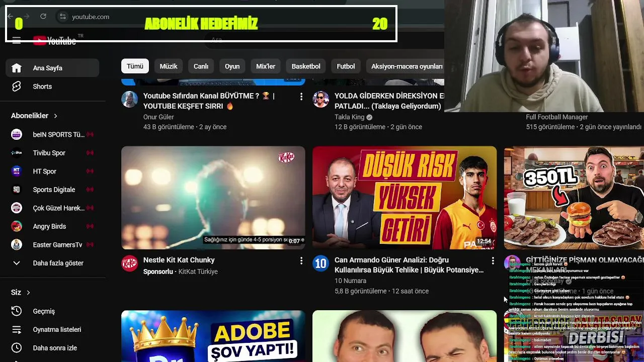The image size is (644, 362).
Task: Open Takla King channel avatar
Action: (321, 99)
